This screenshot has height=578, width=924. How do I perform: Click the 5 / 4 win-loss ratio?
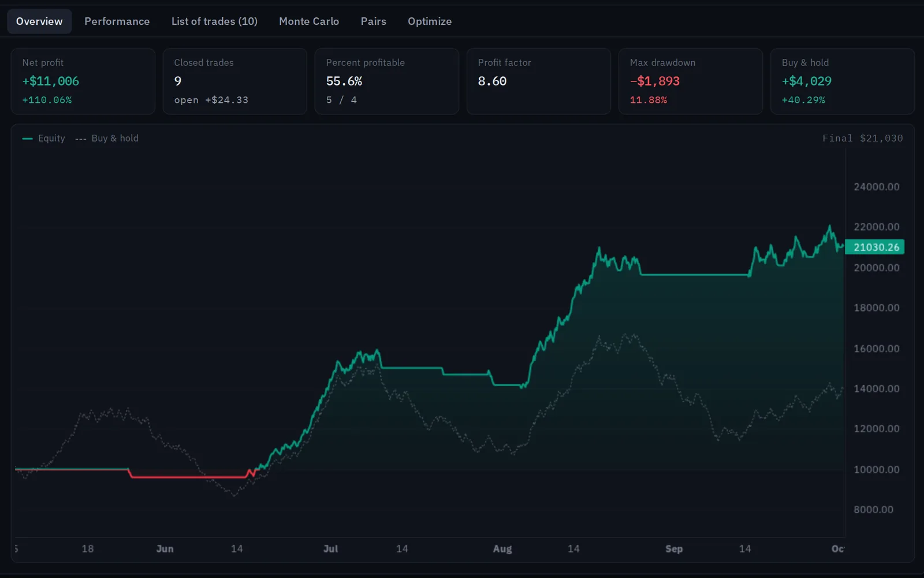tap(341, 100)
